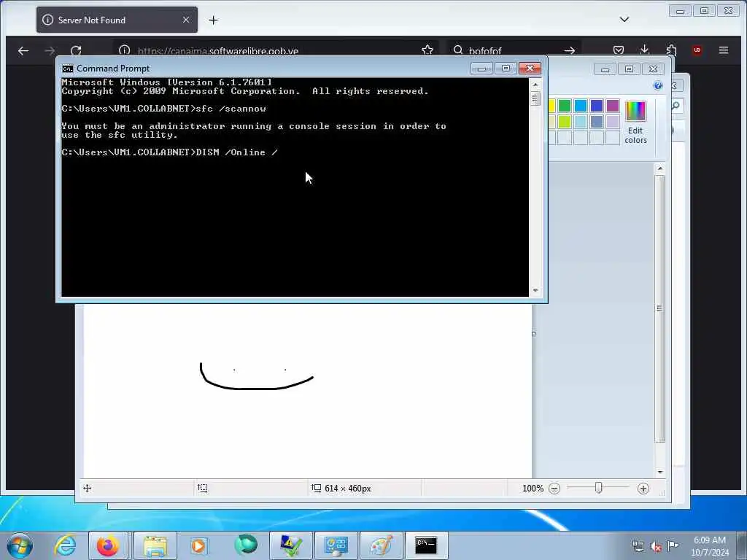
Task: Click the network tray icon
Action: click(x=638, y=547)
